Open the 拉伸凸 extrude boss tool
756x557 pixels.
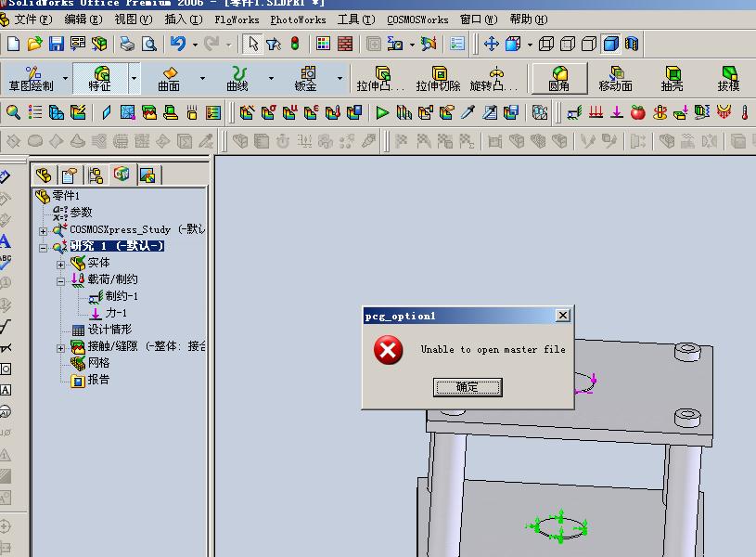tap(381, 79)
